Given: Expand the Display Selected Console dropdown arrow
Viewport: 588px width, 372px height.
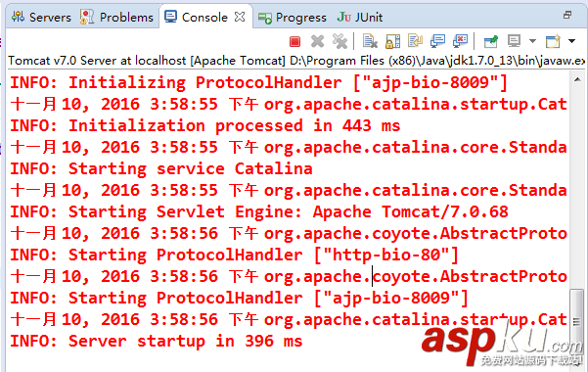Looking at the screenshot, I should tap(532, 41).
